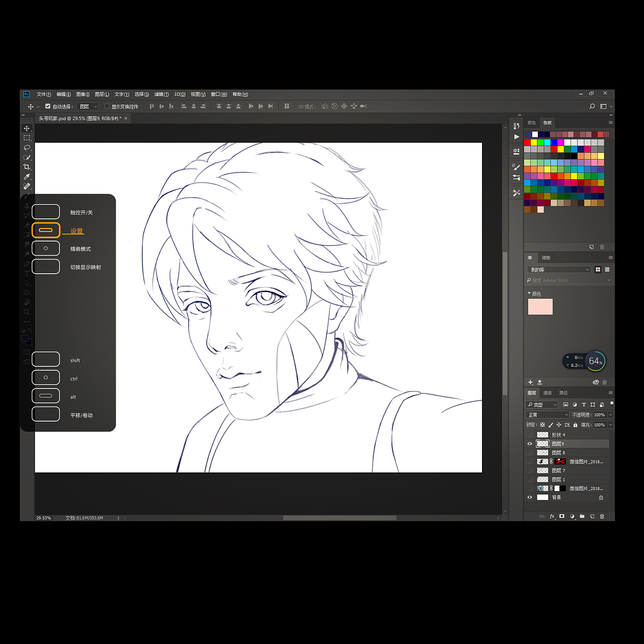Show the 图层 8 layer

pos(530,453)
